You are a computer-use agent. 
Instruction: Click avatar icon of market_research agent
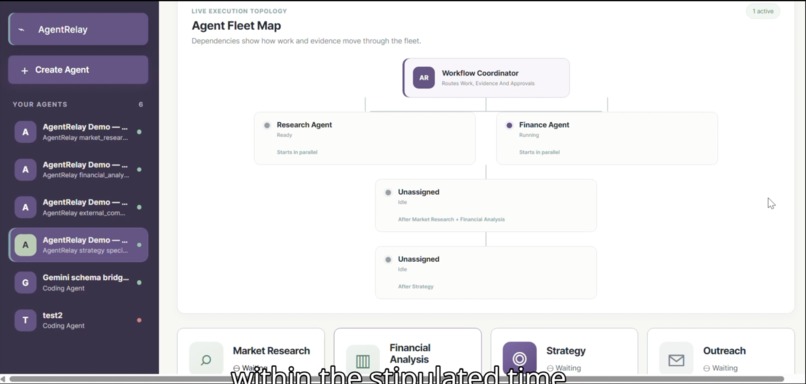[25, 132]
